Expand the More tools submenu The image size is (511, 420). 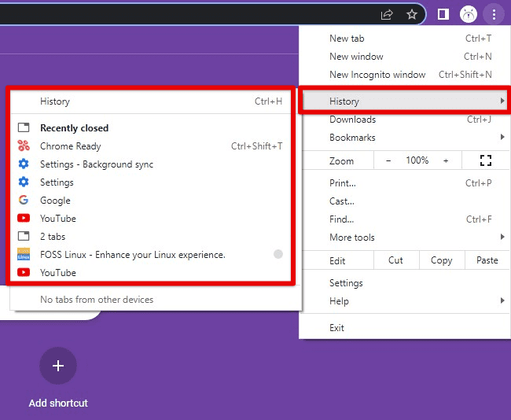502,237
